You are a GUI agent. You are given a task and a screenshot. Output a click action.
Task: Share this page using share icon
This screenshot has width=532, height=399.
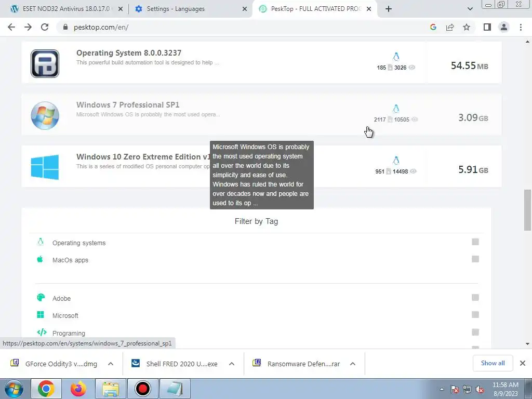[x=450, y=27]
